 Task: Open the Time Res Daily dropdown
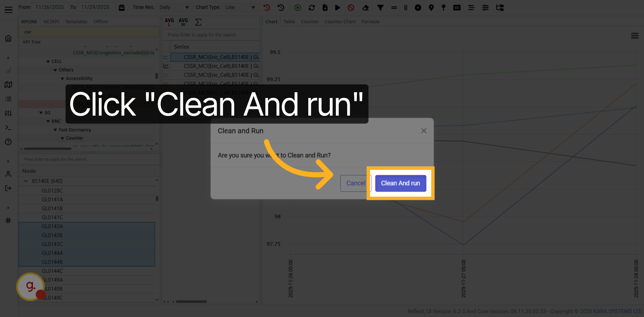tap(174, 7)
